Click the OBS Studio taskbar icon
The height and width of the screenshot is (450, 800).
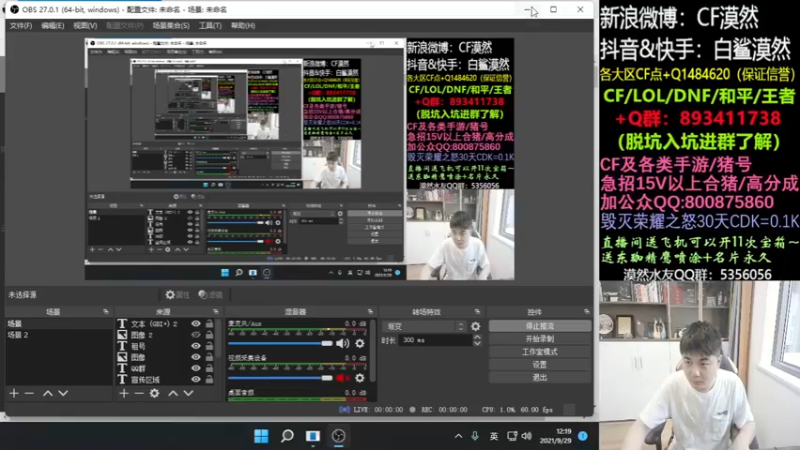tap(338, 436)
